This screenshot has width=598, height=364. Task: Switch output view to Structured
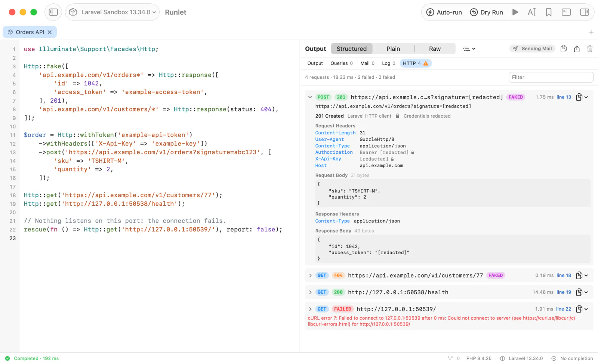(x=351, y=49)
